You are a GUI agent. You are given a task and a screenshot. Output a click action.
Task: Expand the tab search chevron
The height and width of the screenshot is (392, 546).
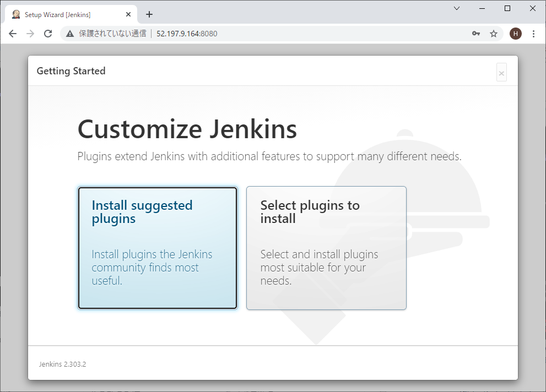457,8
